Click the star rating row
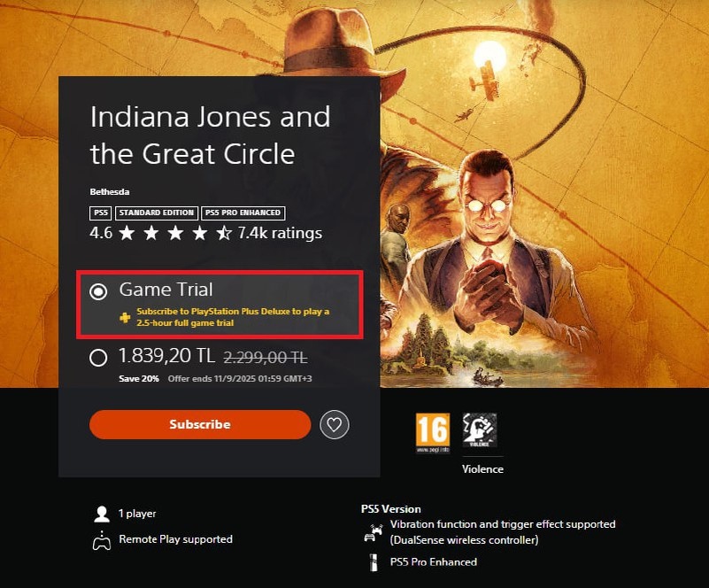Screen dimensions: 709x588 [175, 234]
